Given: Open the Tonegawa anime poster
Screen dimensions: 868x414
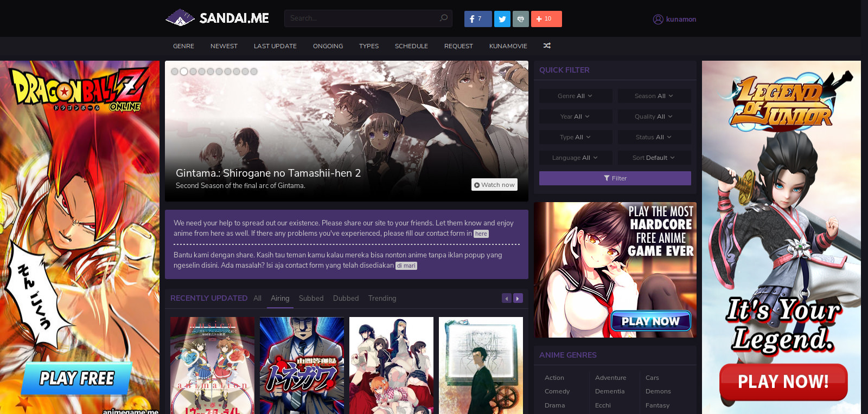Looking at the screenshot, I should [302, 366].
